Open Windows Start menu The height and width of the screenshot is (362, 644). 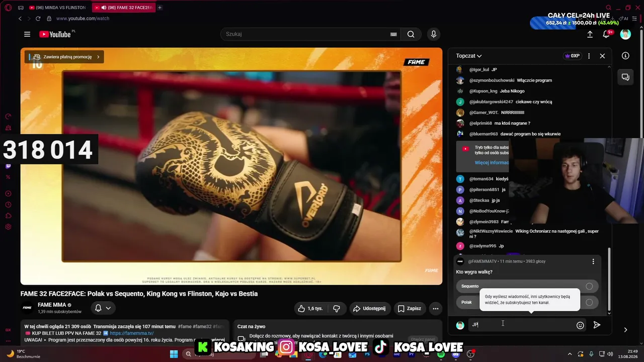pyautogui.click(x=174, y=354)
